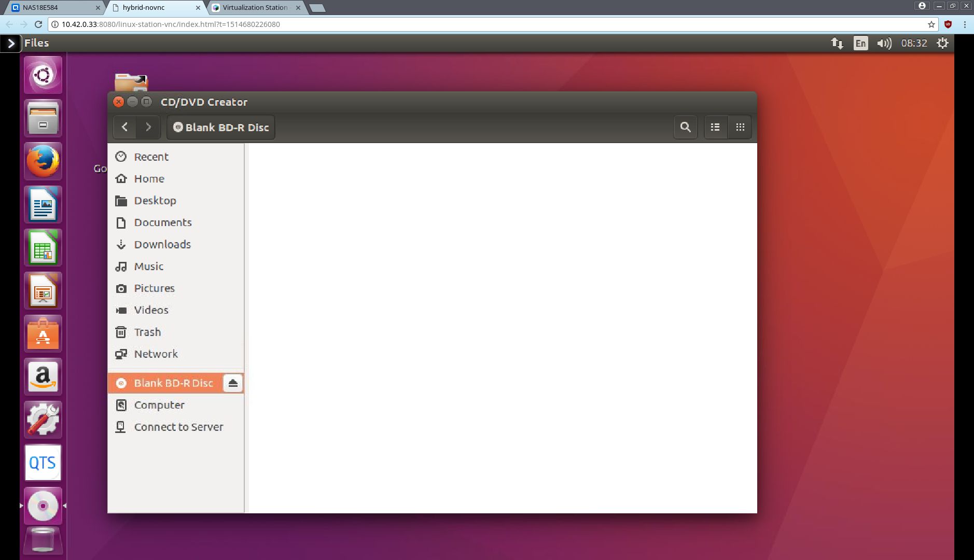Open Desktop folder in the sidebar
Viewport: 974px width, 560px height.
176,200
